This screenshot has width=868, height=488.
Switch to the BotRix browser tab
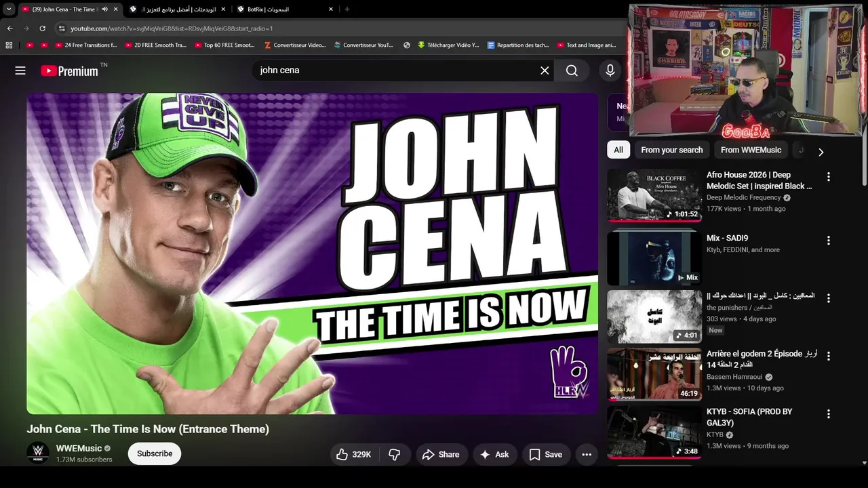(285, 9)
